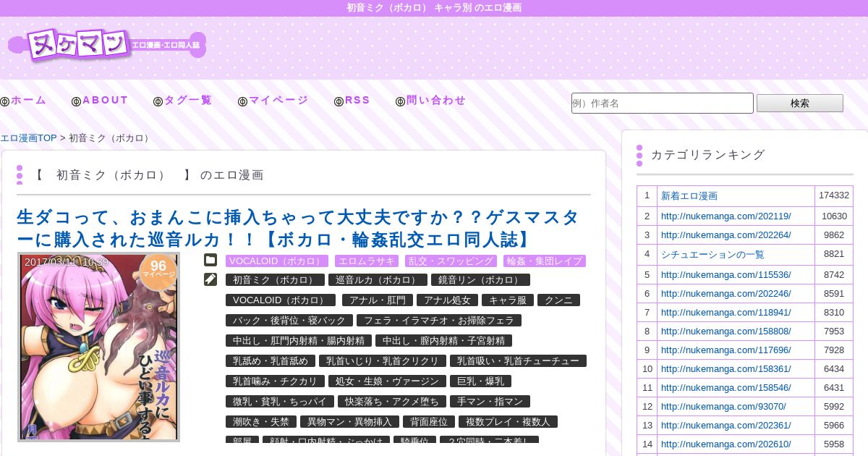Open 新着エロ漫画 in the ranking table
Screen dimensions: 868x456
click(x=689, y=196)
